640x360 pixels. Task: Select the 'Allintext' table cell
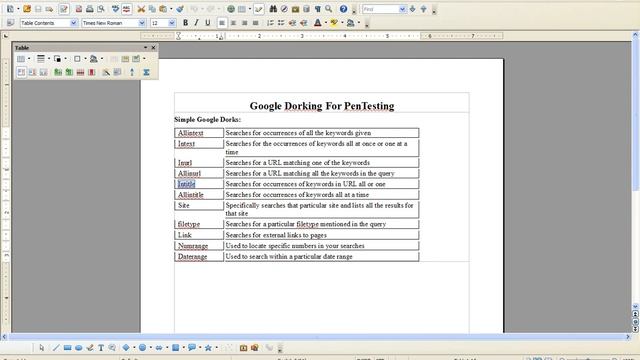coord(199,133)
